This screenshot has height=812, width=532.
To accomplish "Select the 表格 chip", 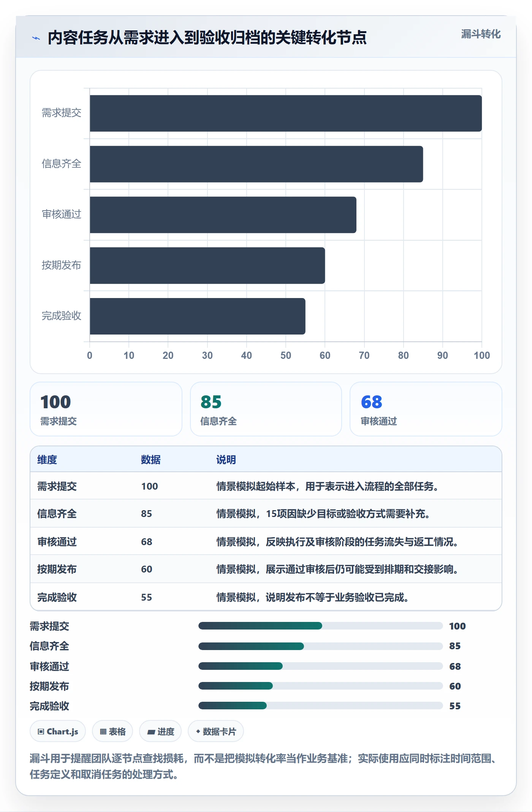I will (112, 731).
